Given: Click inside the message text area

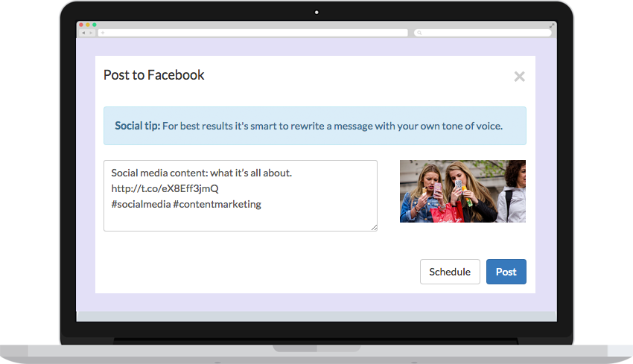Looking at the screenshot, I should coord(241,196).
